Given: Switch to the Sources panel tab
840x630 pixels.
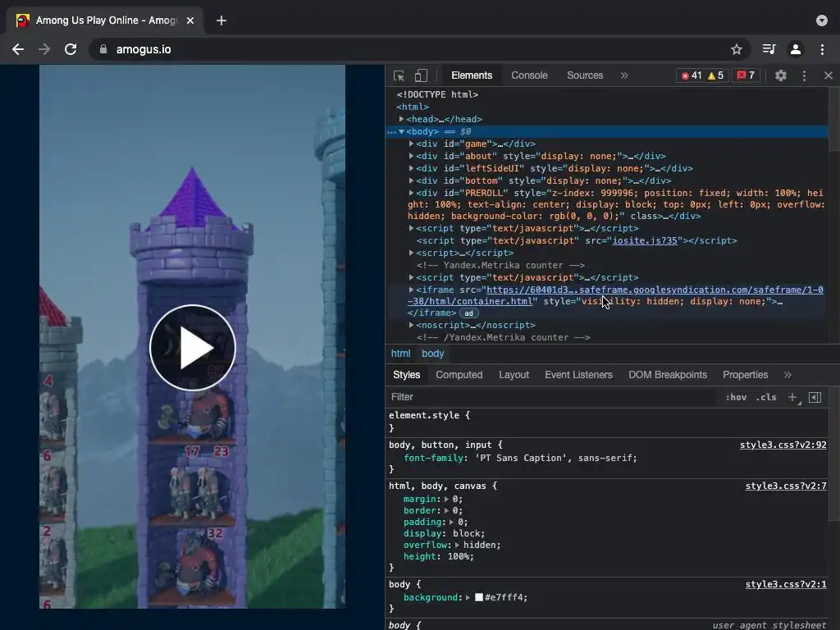Looking at the screenshot, I should tap(585, 75).
